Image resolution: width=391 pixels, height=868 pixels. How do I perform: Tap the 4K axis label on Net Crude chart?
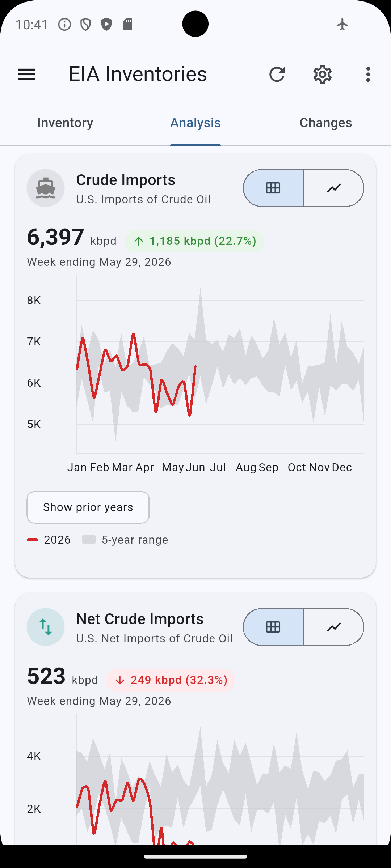pos(34,756)
